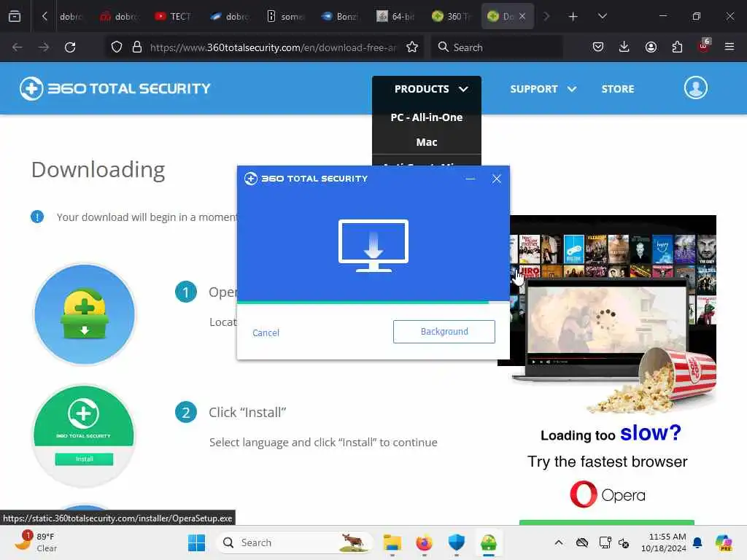
Task: Click the Install step illustration image
Action: 85,436
